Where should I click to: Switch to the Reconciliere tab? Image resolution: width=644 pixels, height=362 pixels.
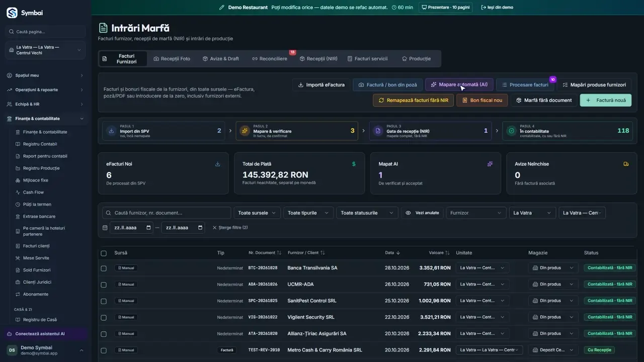(270, 59)
